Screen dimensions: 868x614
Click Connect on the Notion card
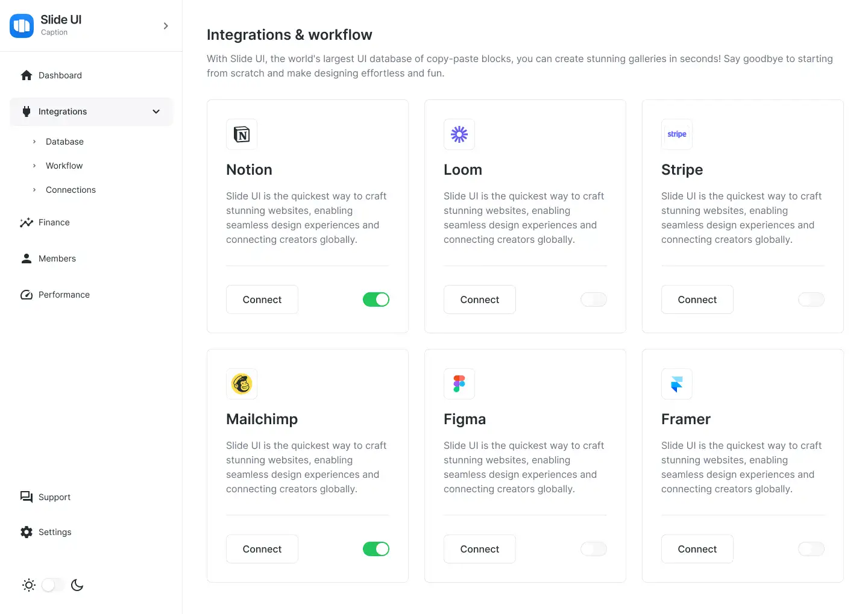[x=262, y=299]
